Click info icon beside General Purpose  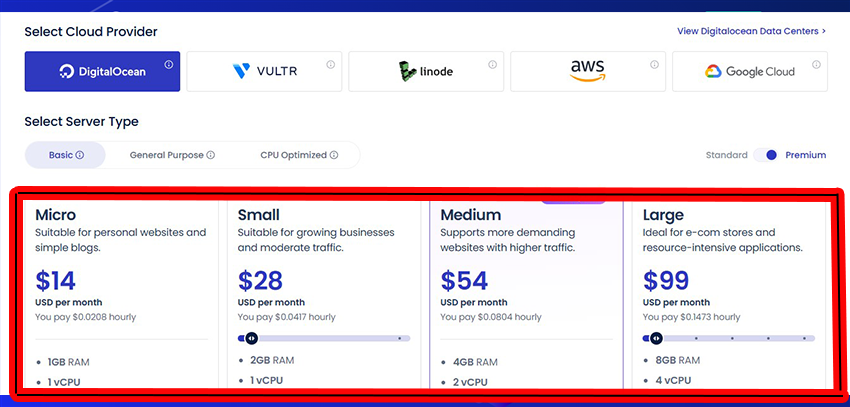tap(211, 155)
